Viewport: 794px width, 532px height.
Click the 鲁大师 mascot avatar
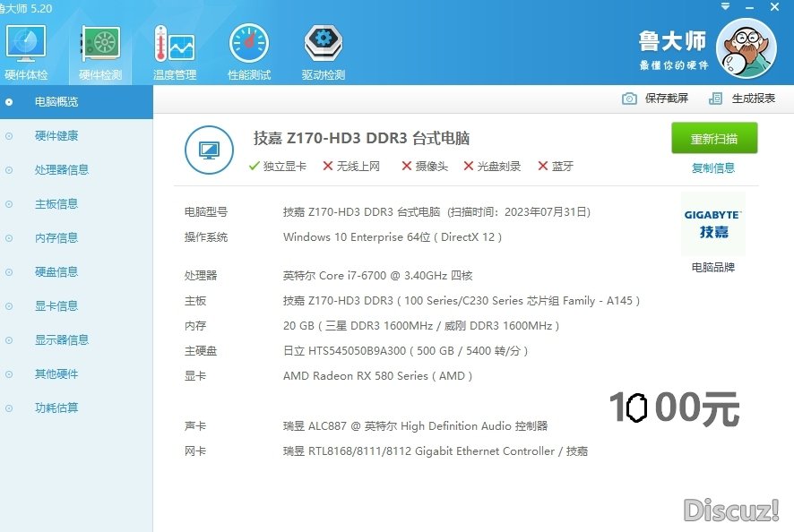tap(746, 48)
